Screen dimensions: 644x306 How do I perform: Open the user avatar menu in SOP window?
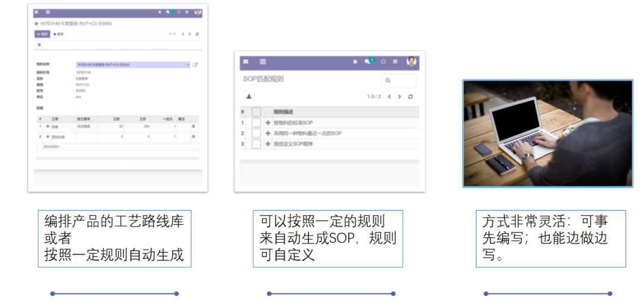click(x=411, y=61)
